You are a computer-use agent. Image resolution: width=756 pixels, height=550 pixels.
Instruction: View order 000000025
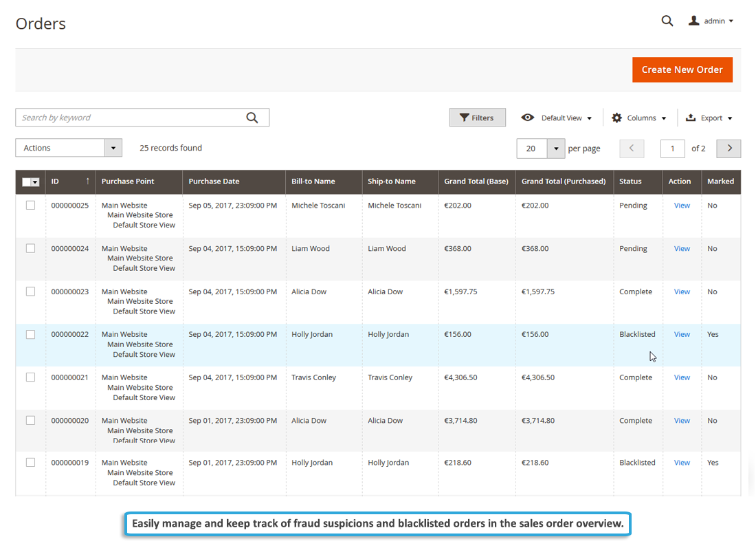point(682,205)
